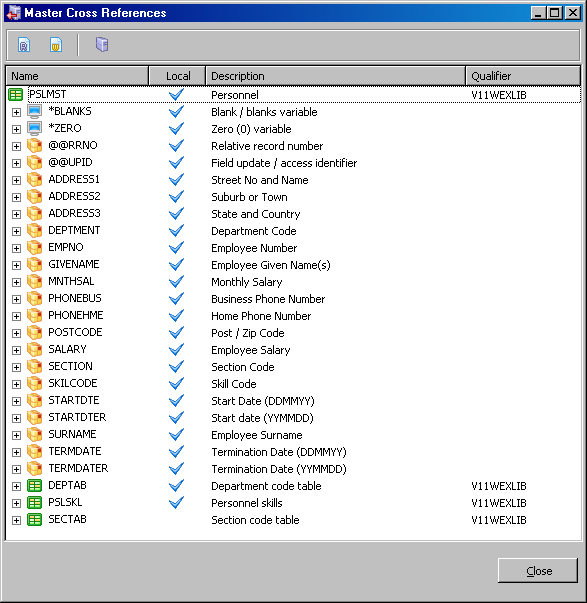Click the Qualifier column header
The width and height of the screenshot is (587, 603).
click(523, 76)
